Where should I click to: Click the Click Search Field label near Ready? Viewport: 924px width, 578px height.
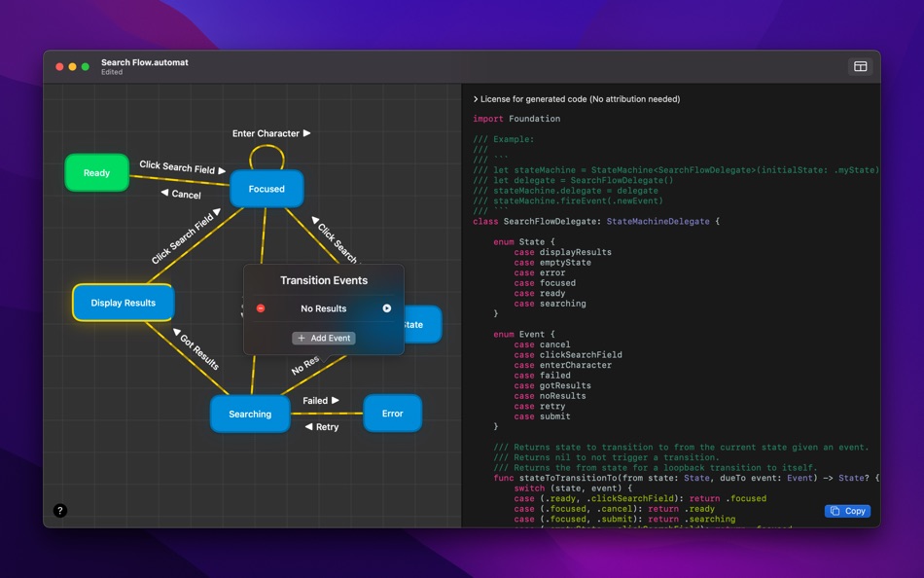point(182,167)
